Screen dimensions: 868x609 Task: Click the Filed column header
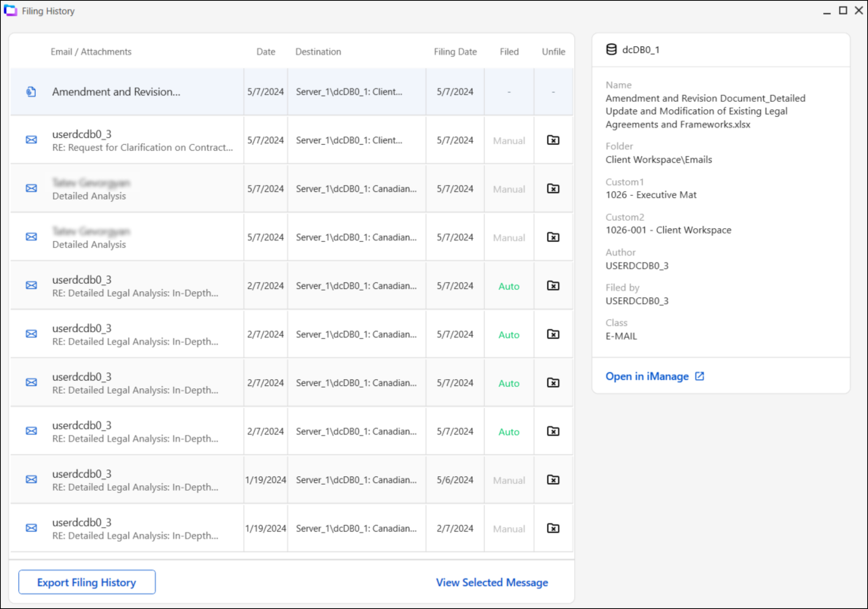click(509, 52)
